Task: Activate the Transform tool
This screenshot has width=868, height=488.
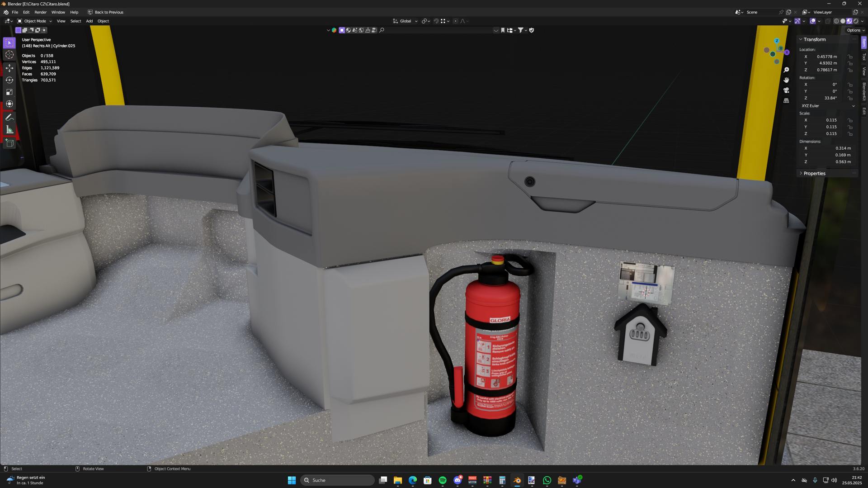Action: click(x=9, y=104)
